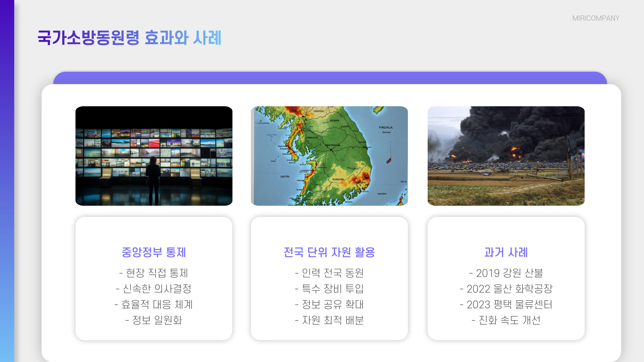Click the slide title 국가소방동원령 효과와 사례

point(129,38)
